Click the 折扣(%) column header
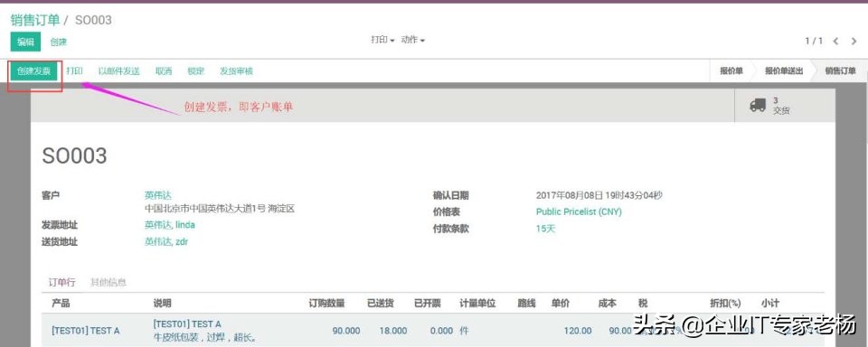 (725, 304)
